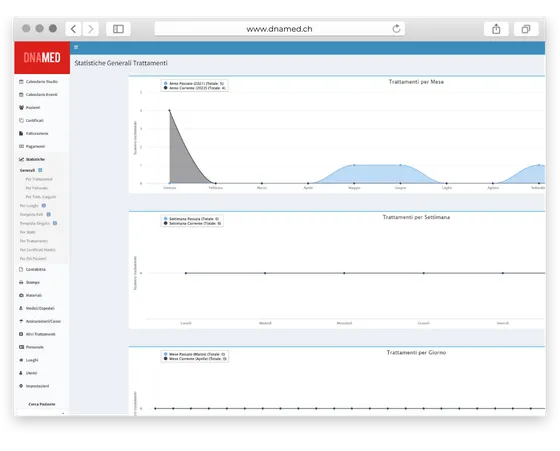Toggle the Settimana Corrente legend series
560x451 pixels.
192,224
